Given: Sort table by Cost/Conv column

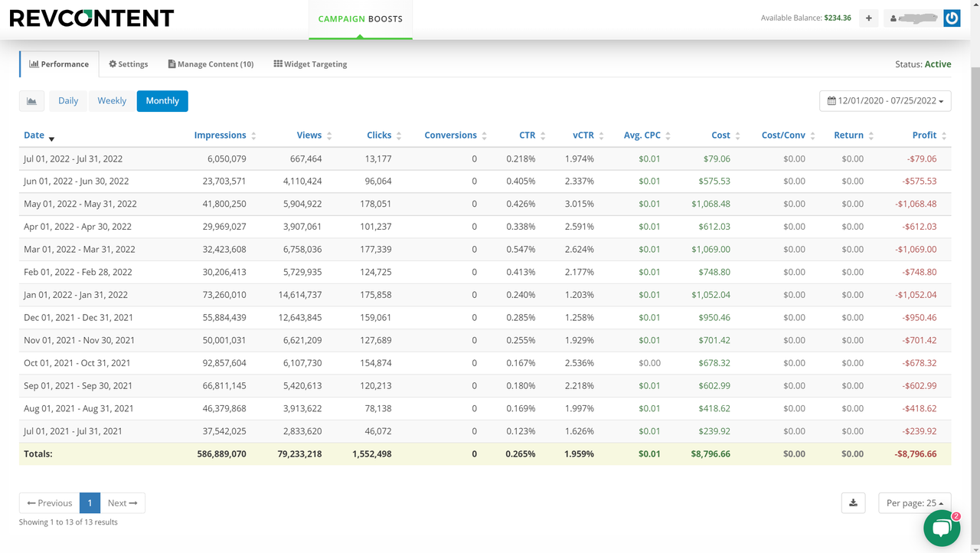Looking at the screenshot, I should (789, 136).
